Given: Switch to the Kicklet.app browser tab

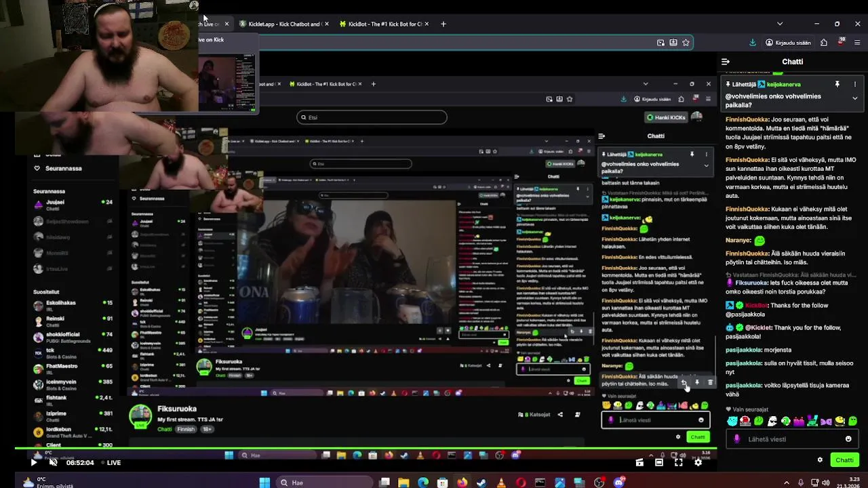Looking at the screenshot, I should [283, 24].
